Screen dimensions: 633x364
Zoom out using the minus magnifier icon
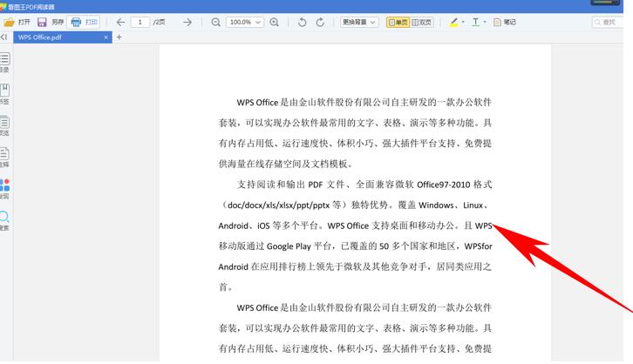point(215,22)
